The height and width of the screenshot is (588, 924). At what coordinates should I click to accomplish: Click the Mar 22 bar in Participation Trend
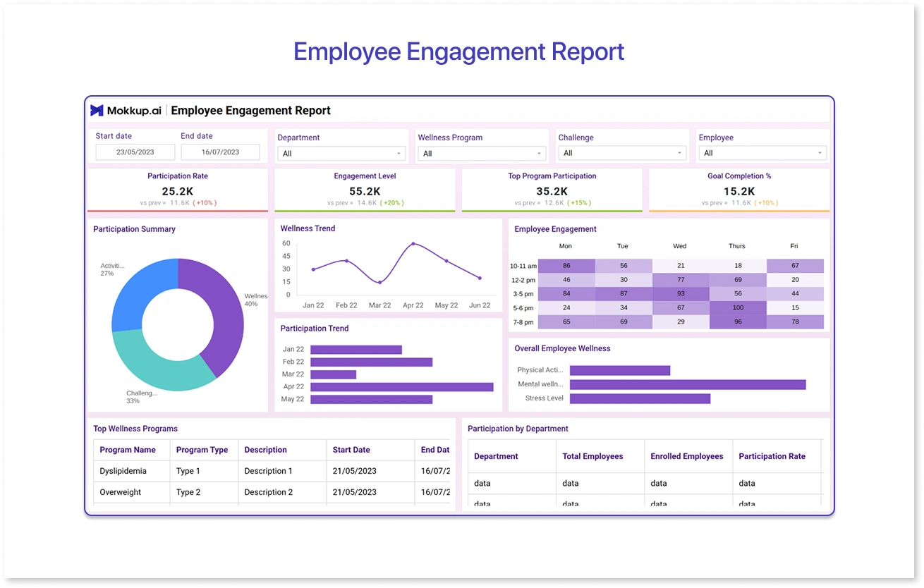pos(333,374)
